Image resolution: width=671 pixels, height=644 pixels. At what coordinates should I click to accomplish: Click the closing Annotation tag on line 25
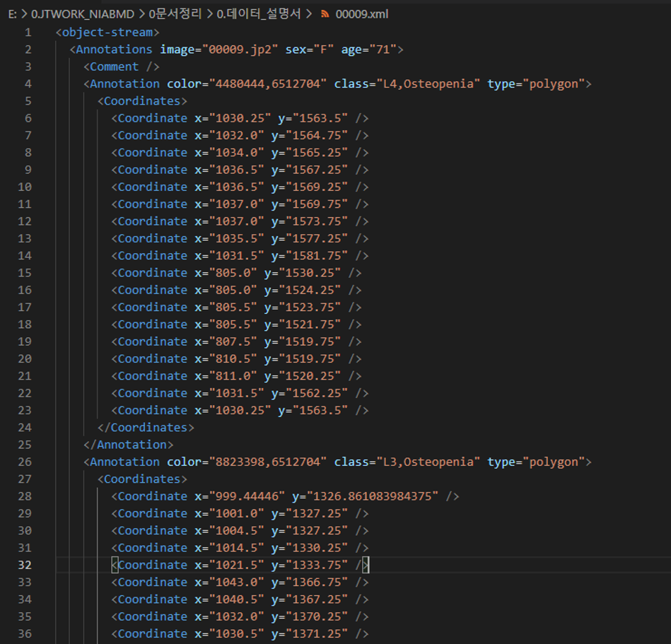tap(128, 445)
